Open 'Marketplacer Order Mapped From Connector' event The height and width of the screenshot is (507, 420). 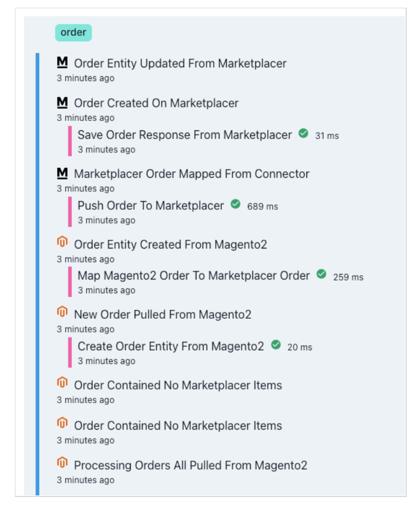click(x=192, y=174)
